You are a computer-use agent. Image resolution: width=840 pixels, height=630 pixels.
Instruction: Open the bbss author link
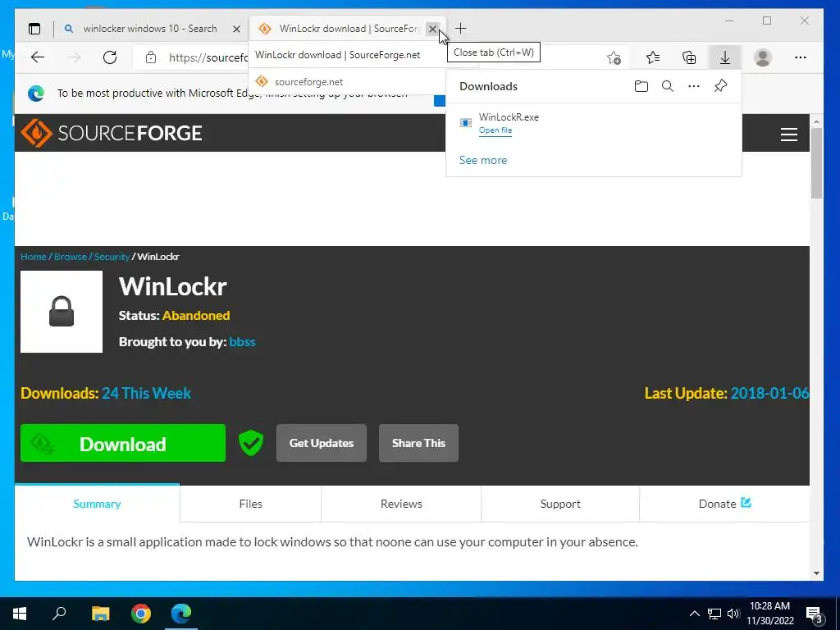coord(242,342)
